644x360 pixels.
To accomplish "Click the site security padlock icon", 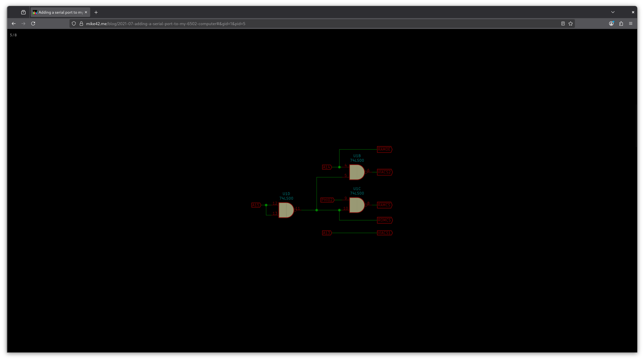I will 81,23.
